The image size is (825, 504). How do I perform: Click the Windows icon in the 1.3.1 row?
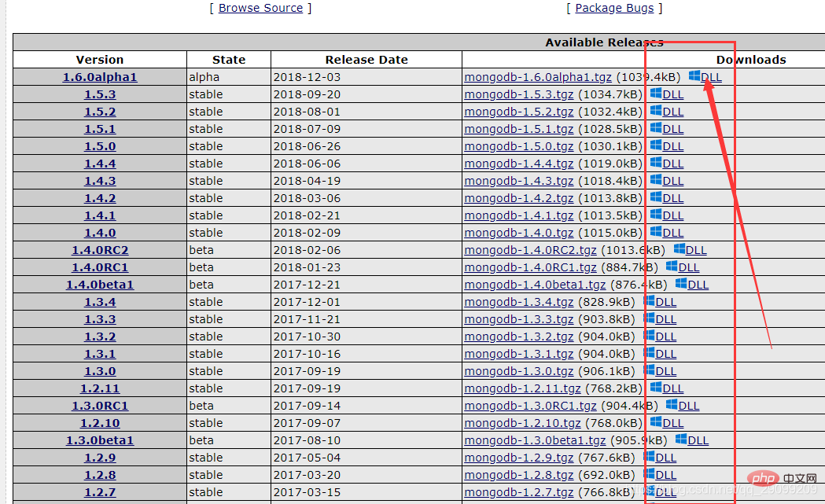pyautogui.click(x=650, y=354)
